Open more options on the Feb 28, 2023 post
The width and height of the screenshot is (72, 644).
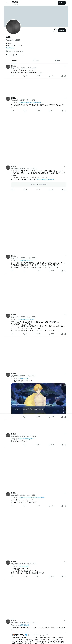65,66
